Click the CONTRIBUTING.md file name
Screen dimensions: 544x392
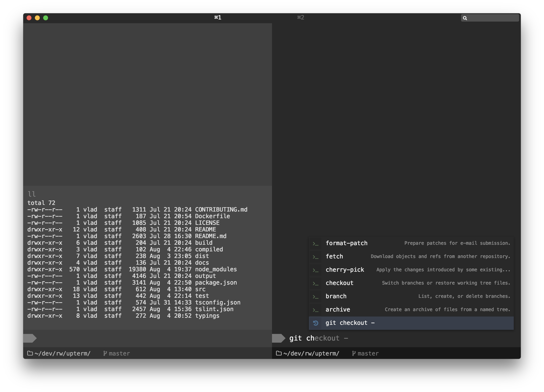point(221,209)
